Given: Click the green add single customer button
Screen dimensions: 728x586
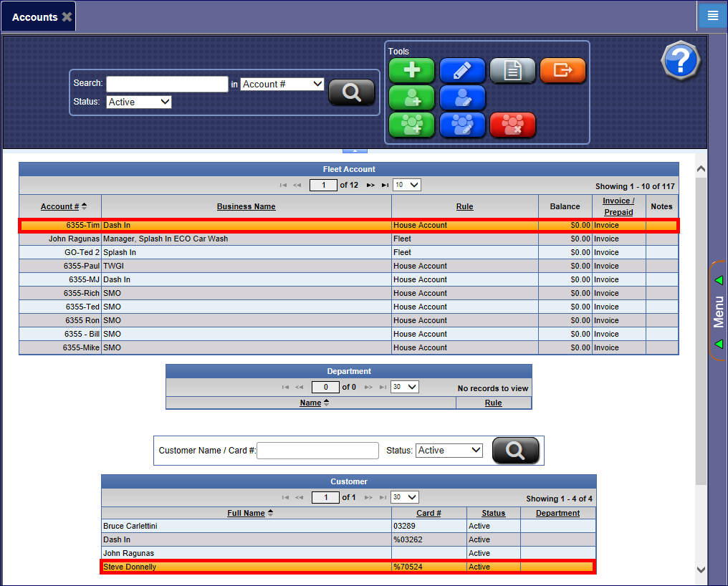Looking at the screenshot, I should coord(411,97).
